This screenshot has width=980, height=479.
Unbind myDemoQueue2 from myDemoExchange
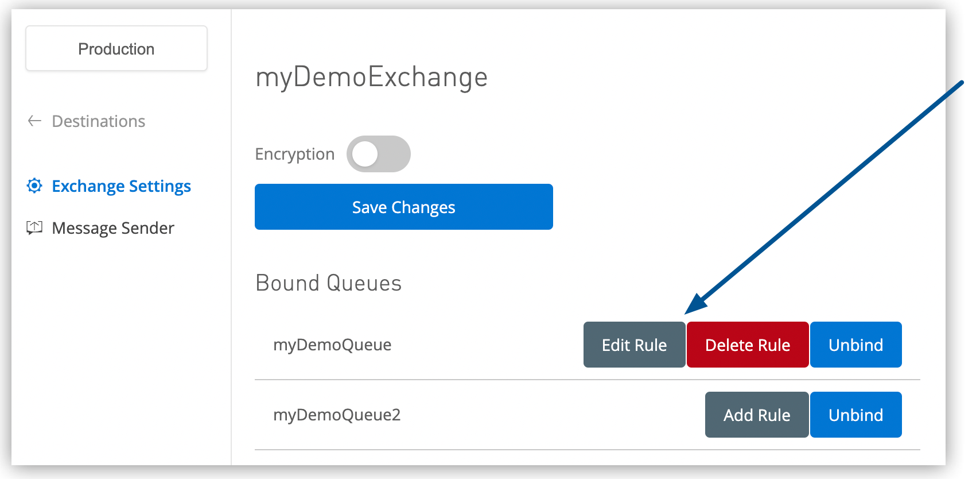[855, 415]
